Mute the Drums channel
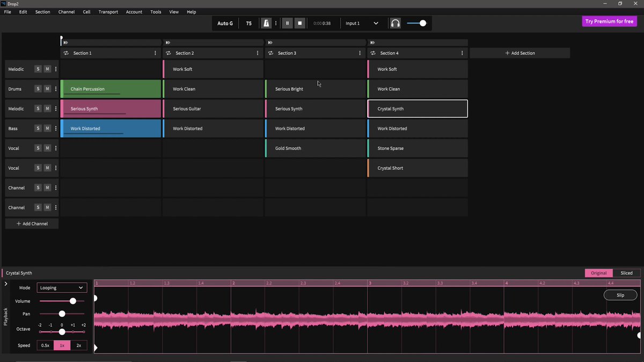 [x=47, y=89]
